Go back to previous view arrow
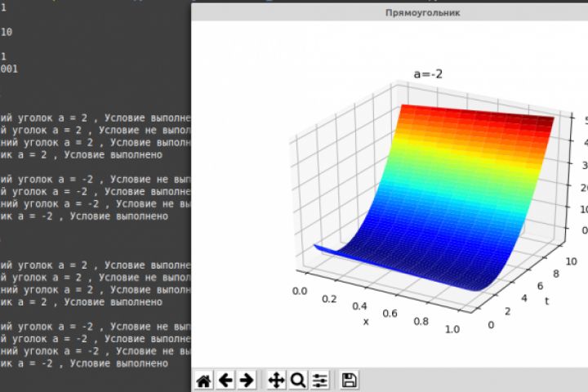Image resolution: width=588 pixels, height=392 pixels. (x=225, y=381)
